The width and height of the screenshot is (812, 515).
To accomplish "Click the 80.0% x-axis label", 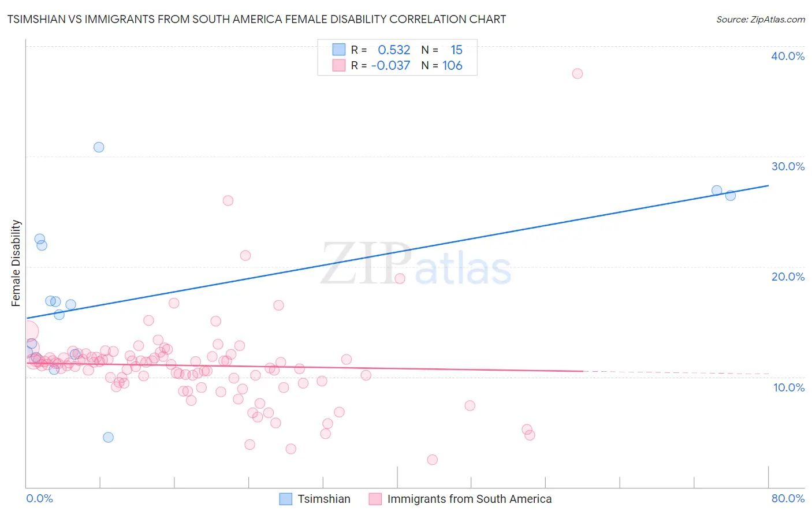I will (x=788, y=498).
